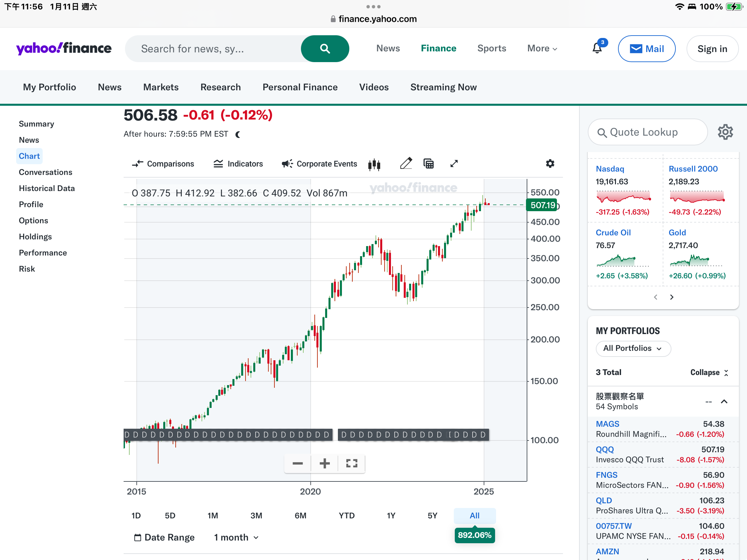
Task: Open Personal Finance navigation tab
Action: point(300,87)
